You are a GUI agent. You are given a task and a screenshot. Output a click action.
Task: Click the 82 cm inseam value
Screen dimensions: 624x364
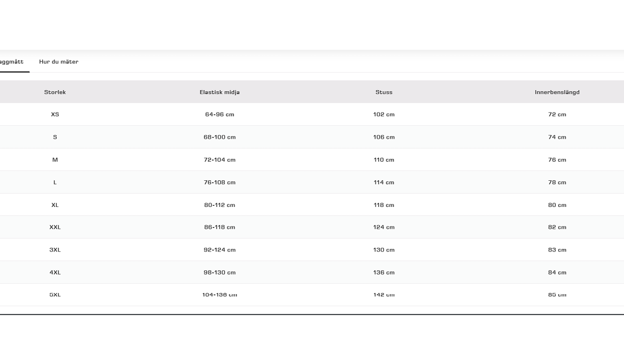coord(557,227)
